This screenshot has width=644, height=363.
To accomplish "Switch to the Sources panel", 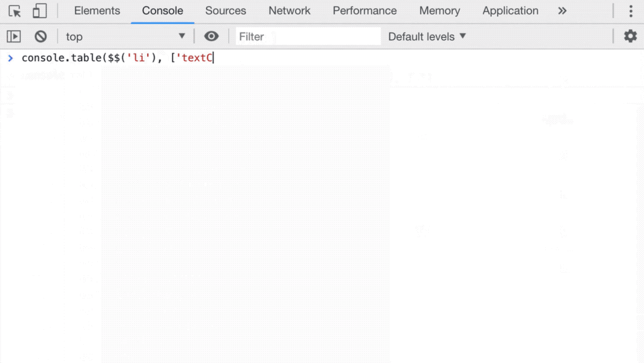I will click(225, 11).
